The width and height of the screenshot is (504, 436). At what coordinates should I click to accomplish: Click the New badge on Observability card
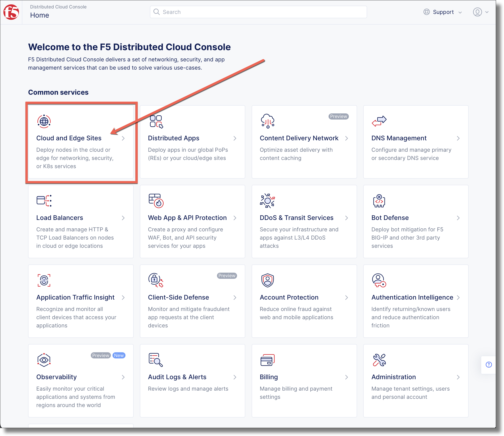[x=119, y=355]
